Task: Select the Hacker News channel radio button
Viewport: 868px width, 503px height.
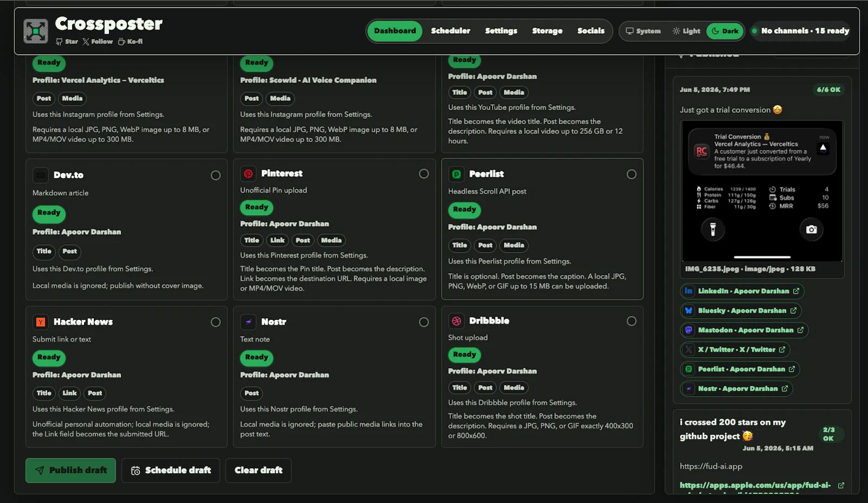Action: [x=215, y=323]
